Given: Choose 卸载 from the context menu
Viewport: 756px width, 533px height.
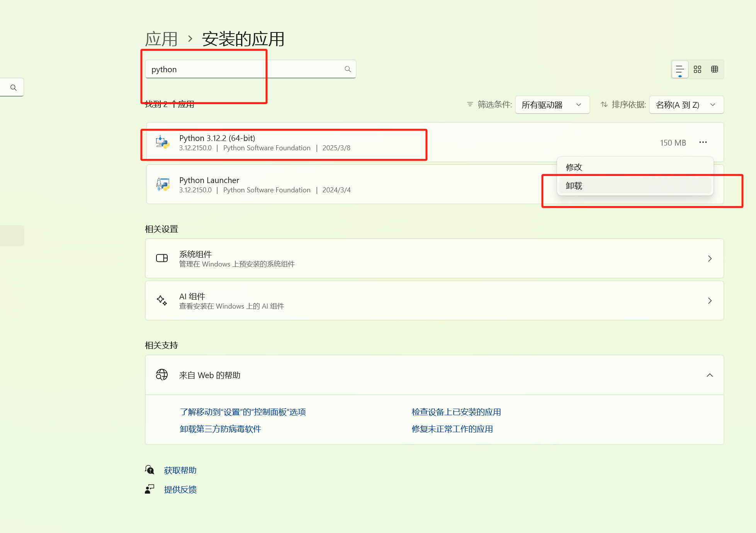Looking at the screenshot, I should click(574, 186).
